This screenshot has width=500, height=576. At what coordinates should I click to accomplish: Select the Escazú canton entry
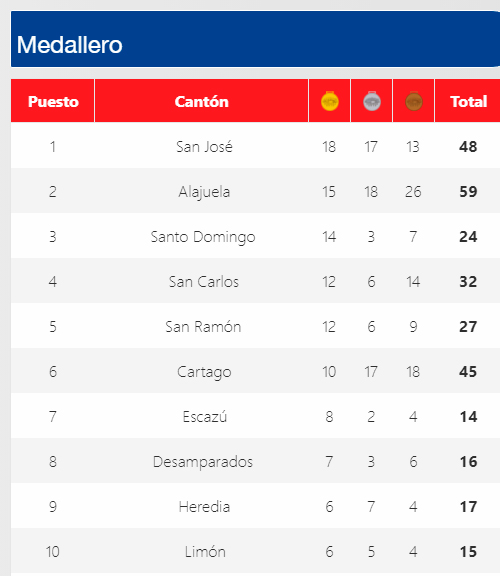205,417
